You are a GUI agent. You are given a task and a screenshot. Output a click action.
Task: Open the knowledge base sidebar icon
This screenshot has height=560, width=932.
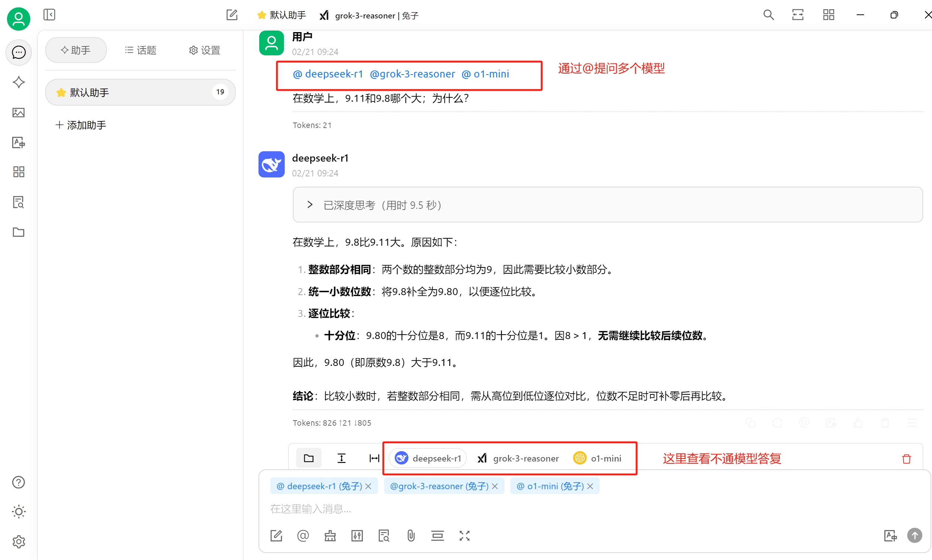click(x=18, y=202)
